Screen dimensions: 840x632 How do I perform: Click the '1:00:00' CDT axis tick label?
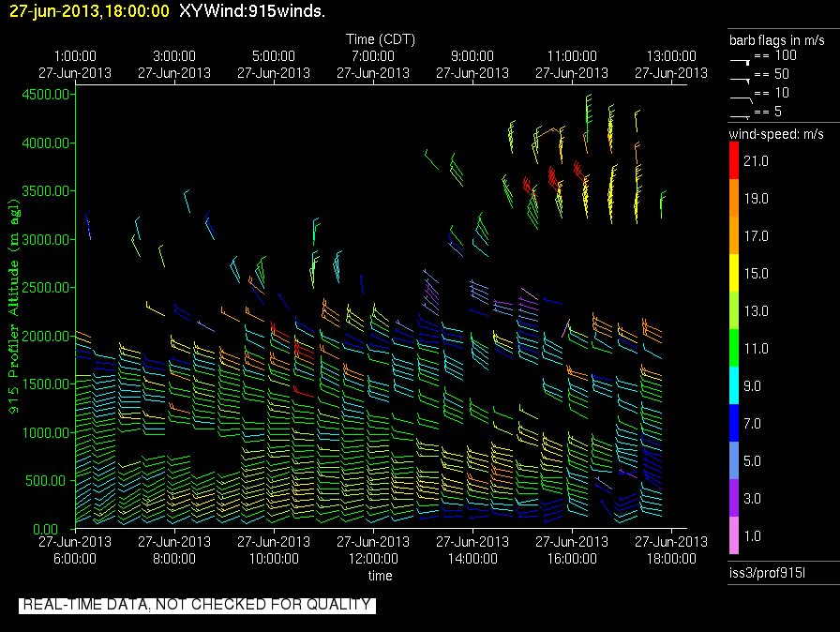pyautogui.click(x=75, y=56)
